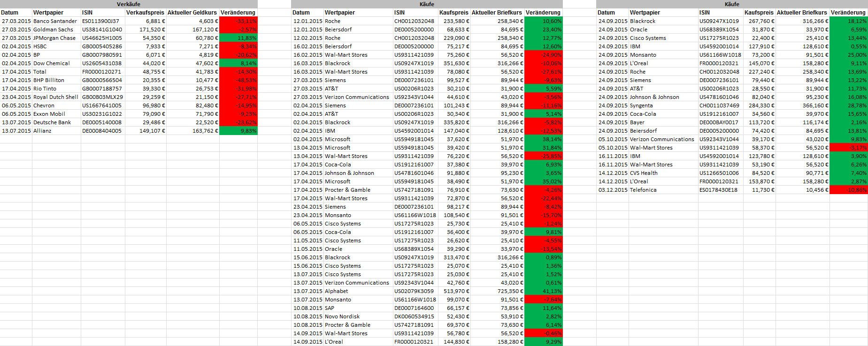The image size is (868, 346).
Task: Select the 'SAP' cell
Action: click(x=358, y=308)
